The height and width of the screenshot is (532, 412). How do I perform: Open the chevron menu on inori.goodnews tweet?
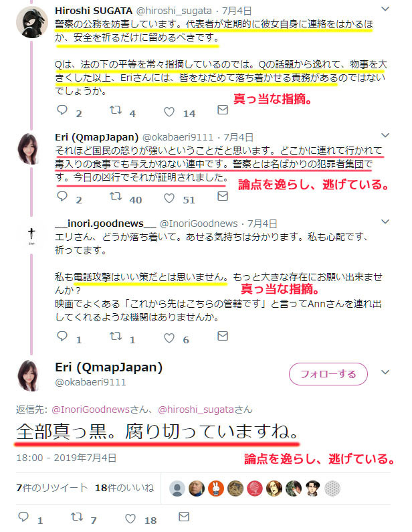385,221
